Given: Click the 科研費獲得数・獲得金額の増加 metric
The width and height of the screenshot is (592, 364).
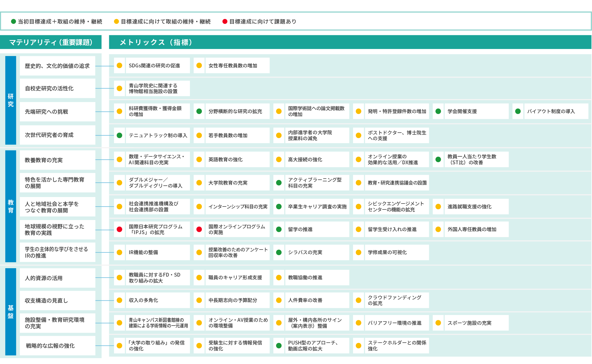Looking at the screenshot, I should (x=158, y=111).
